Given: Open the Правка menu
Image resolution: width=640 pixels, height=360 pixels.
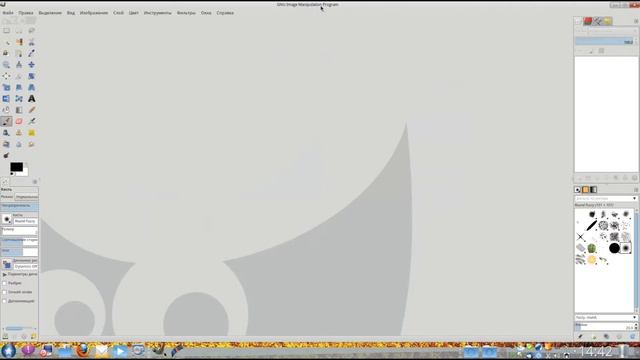Looking at the screenshot, I should tap(26, 13).
